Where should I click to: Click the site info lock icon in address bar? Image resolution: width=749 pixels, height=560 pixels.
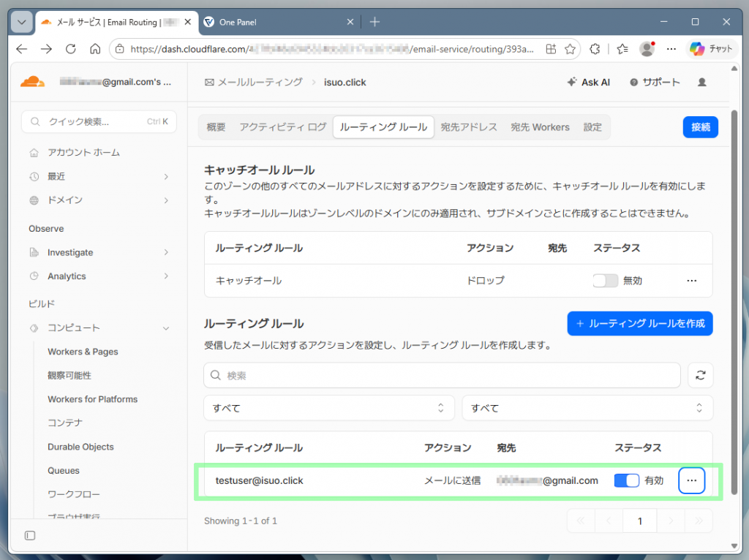click(x=120, y=49)
